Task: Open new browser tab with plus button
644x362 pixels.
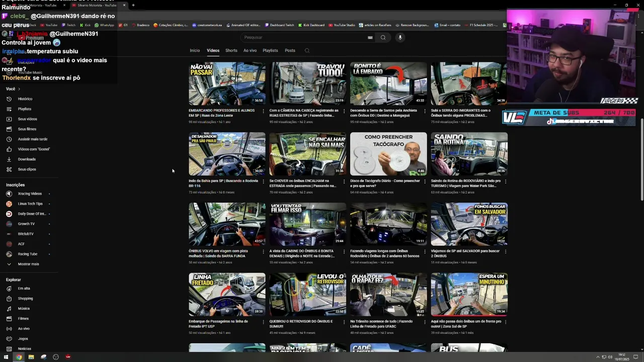Action: click(133, 5)
